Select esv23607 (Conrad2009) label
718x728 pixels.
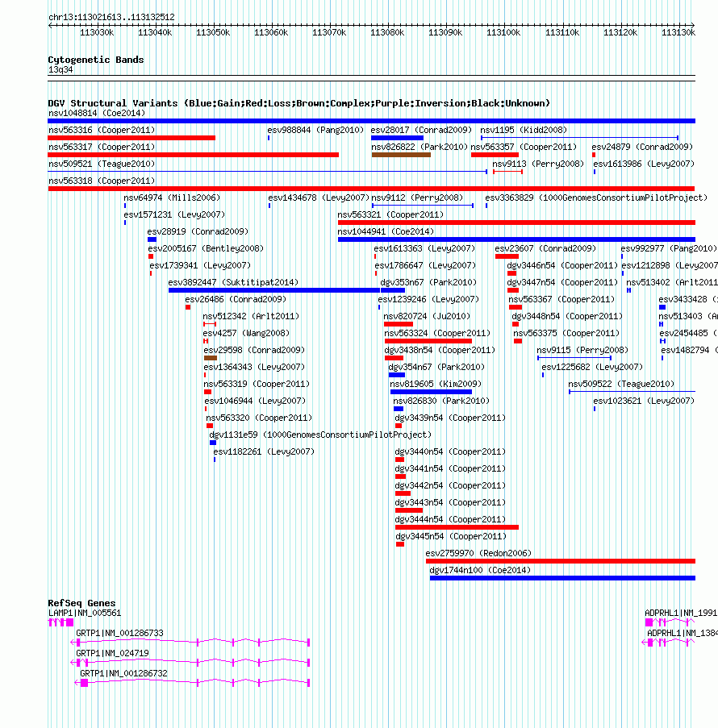coord(545,249)
